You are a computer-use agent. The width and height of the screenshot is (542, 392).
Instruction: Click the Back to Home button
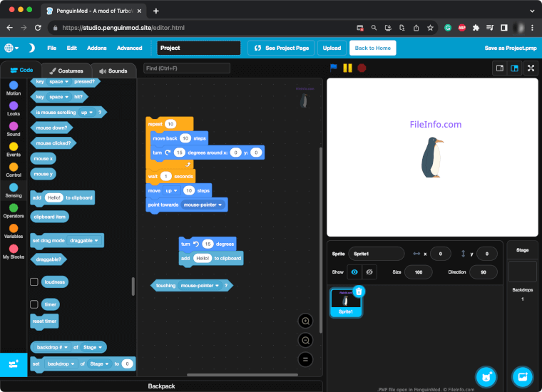pyautogui.click(x=372, y=48)
